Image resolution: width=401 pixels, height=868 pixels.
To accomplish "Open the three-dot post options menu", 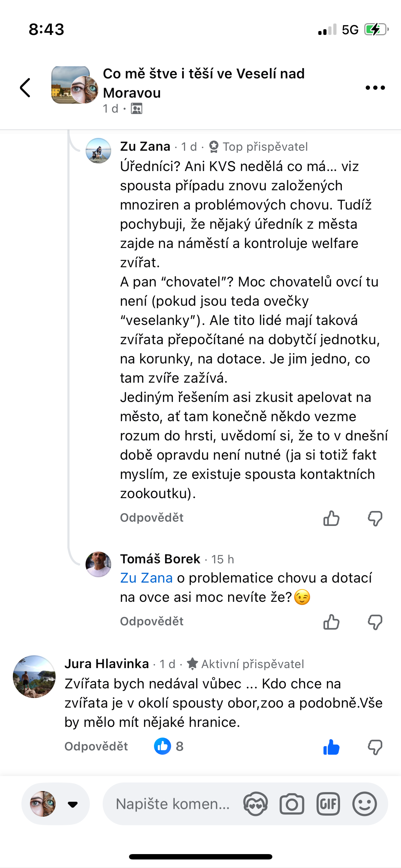I will pos(375,88).
